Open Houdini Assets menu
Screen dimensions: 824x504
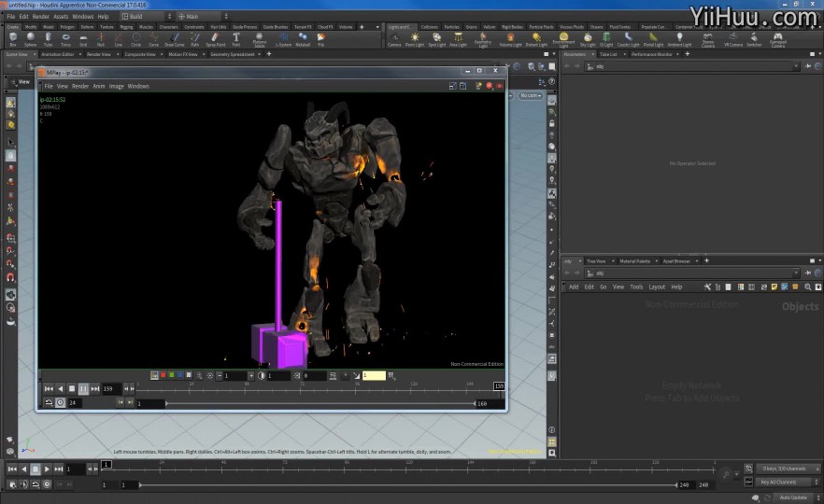tap(61, 16)
